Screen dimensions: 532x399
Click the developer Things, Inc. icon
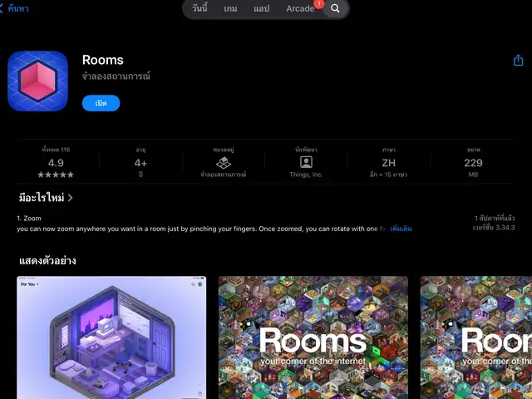click(x=306, y=162)
